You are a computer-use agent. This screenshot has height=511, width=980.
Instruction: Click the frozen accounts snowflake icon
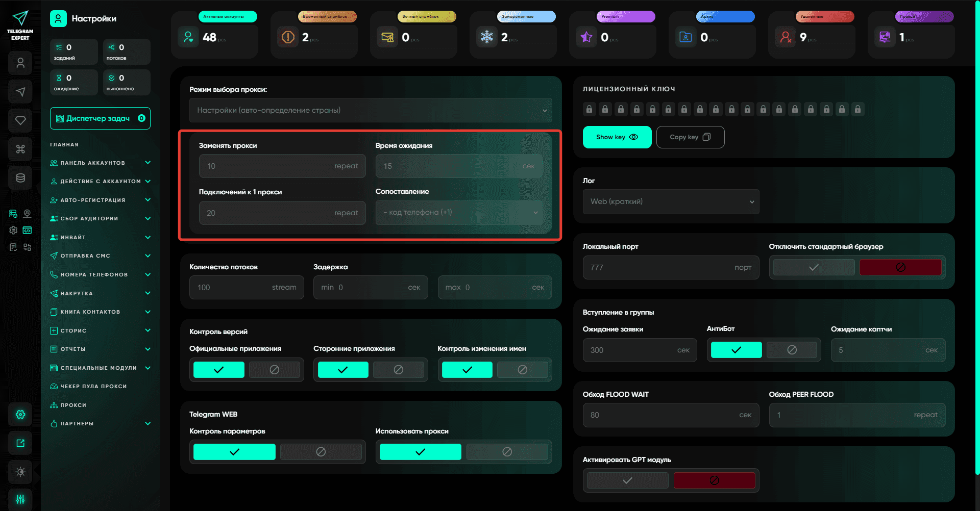coord(487,37)
